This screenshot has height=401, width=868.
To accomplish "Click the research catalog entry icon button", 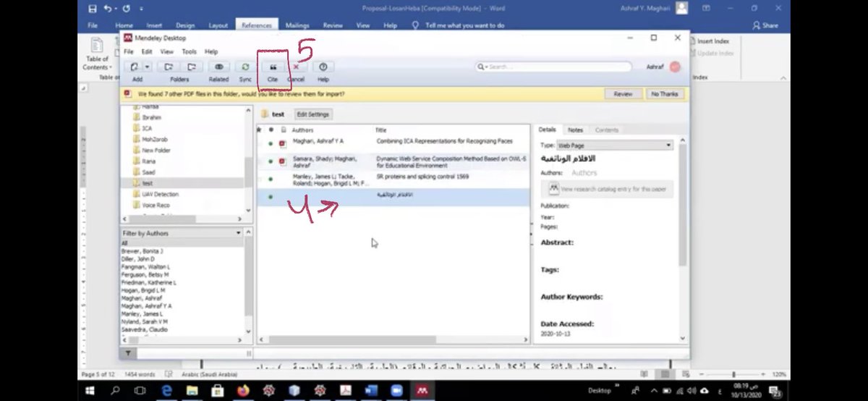I will click(x=554, y=189).
